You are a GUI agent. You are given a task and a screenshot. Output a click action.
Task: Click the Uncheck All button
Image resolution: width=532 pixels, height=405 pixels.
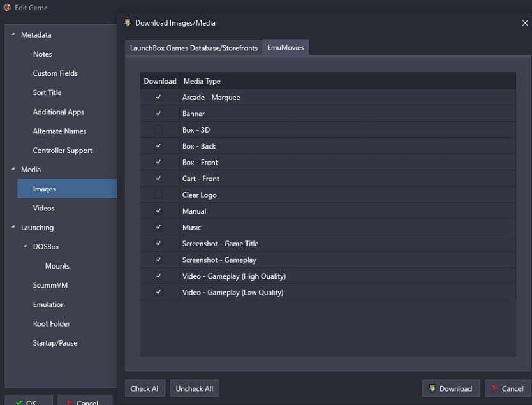[195, 388]
